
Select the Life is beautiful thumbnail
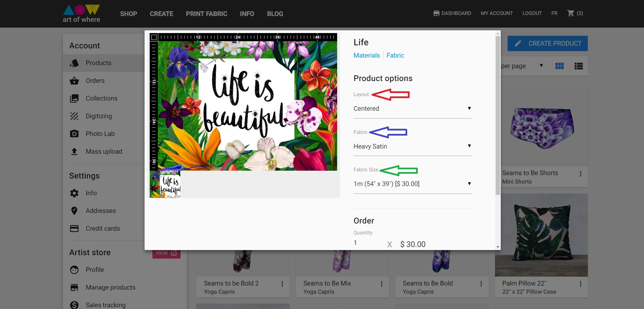pos(165,184)
